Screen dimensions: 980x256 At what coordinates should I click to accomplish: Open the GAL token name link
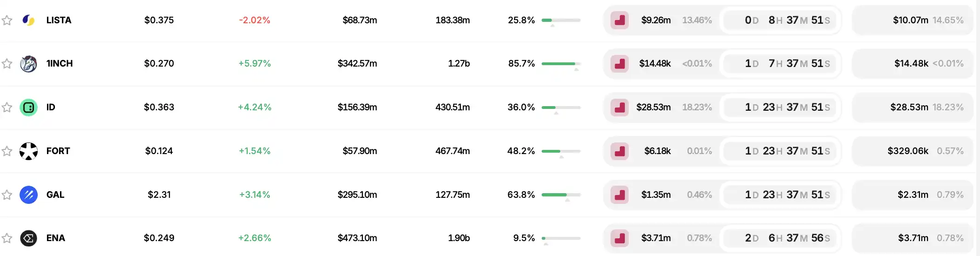point(55,195)
